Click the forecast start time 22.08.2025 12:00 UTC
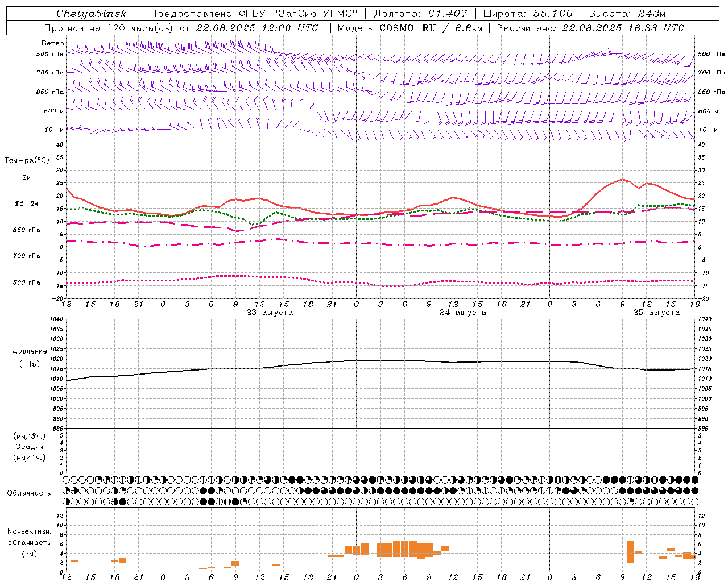Screen dimensions: 728x582 coord(257,28)
